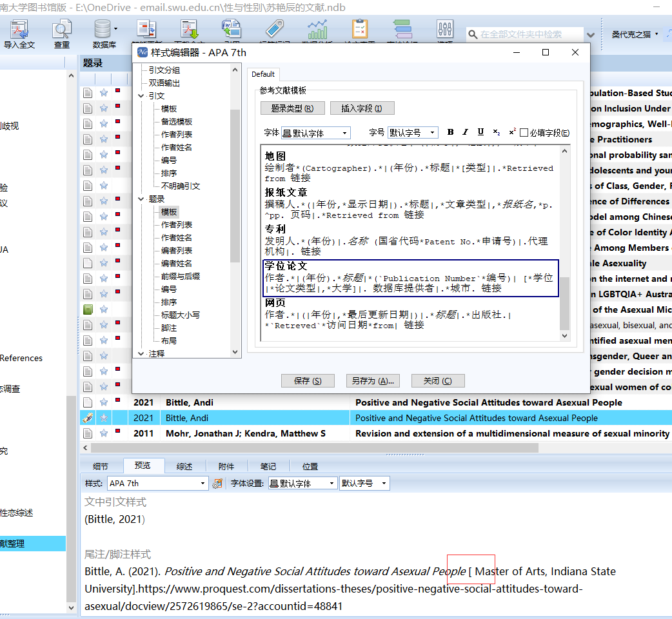The image size is (672, 619).
Task: Switch to the 附件 tab
Action: click(x=226, y=466)
